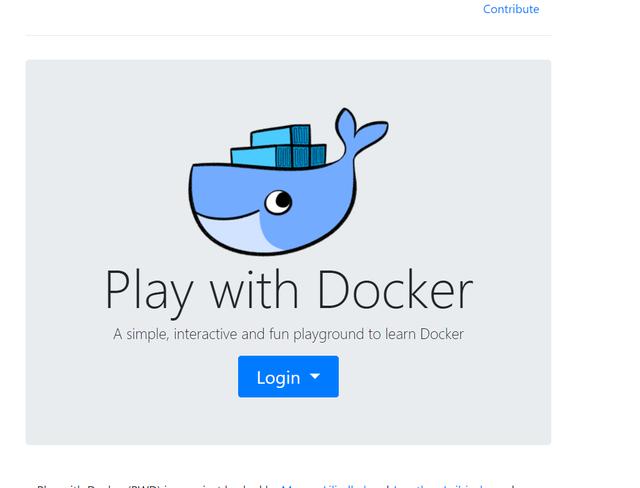Open the Contribute link

coord(511,9)
